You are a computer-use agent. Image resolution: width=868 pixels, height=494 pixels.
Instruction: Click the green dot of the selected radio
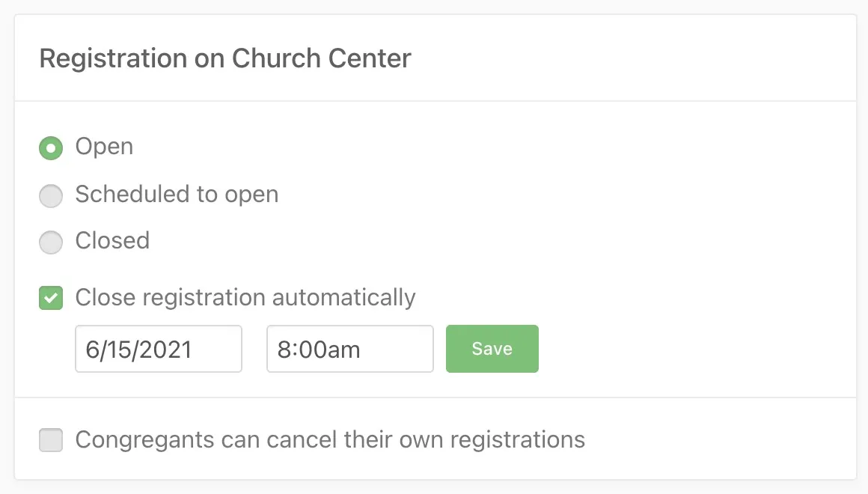tap(51, 148)
